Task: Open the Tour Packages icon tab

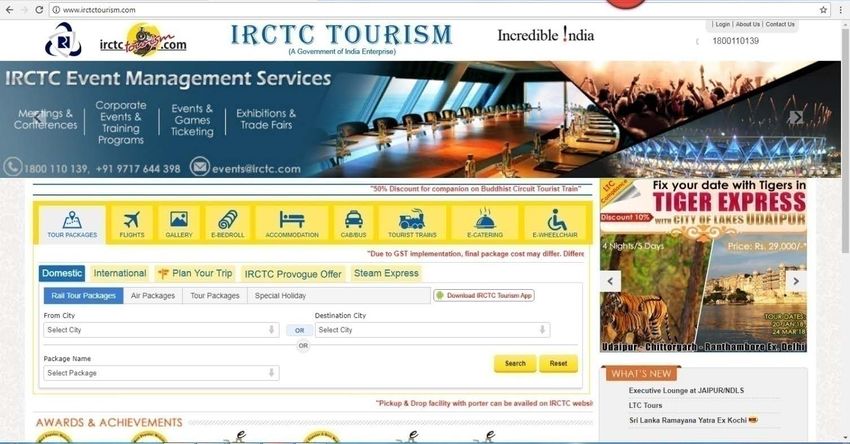Action: click(72, 224)
